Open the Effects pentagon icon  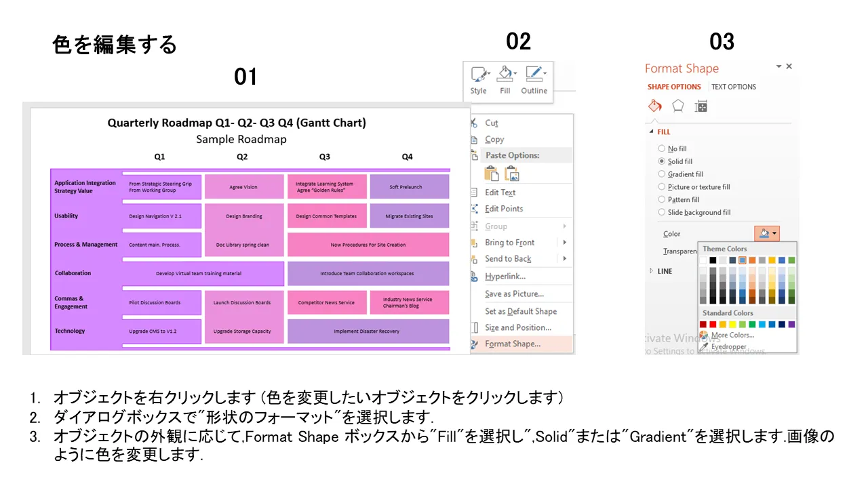point(677,106)
